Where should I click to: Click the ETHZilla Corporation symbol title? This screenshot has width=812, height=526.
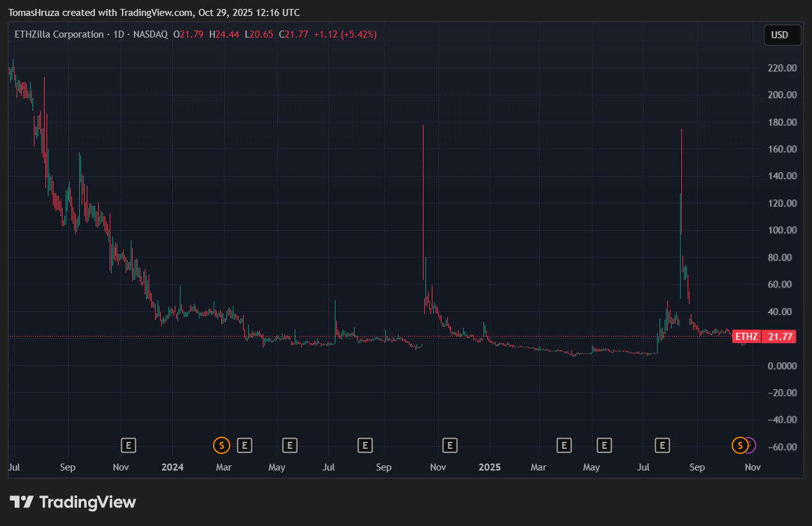59,34
